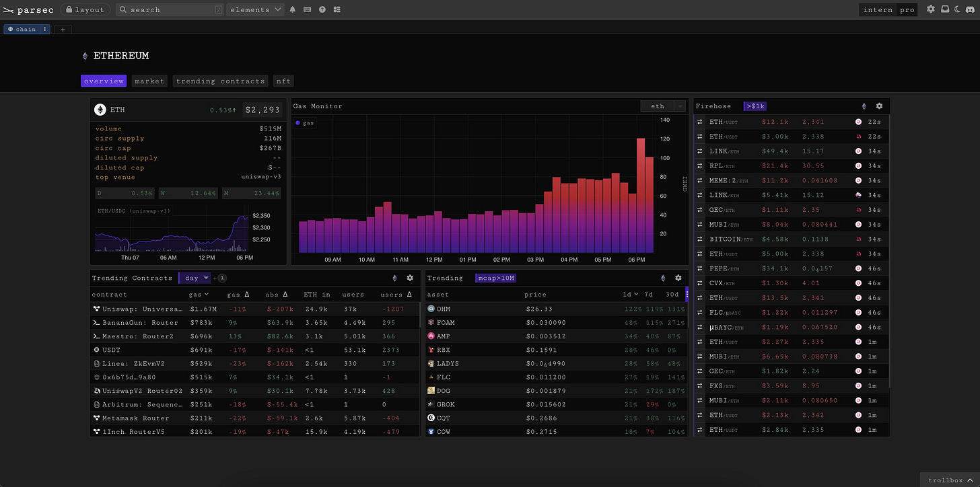
Task: Click Ethereum chain icon in Firehose header
Action: 864,106
